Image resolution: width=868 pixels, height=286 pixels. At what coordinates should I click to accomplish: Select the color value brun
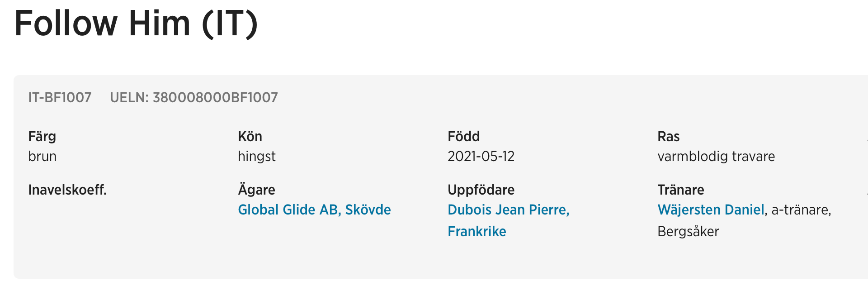[x=42, y=157]
